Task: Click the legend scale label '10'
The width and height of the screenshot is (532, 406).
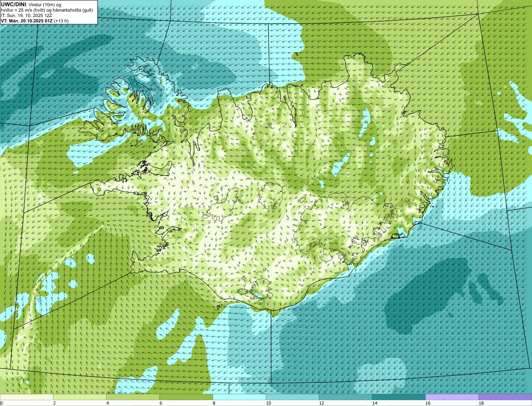Action: (268, 403)
